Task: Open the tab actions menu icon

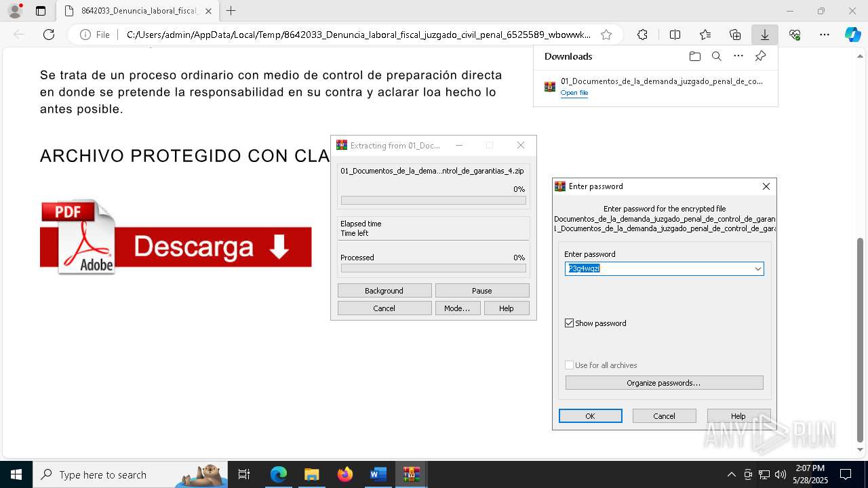Action: 41,11
